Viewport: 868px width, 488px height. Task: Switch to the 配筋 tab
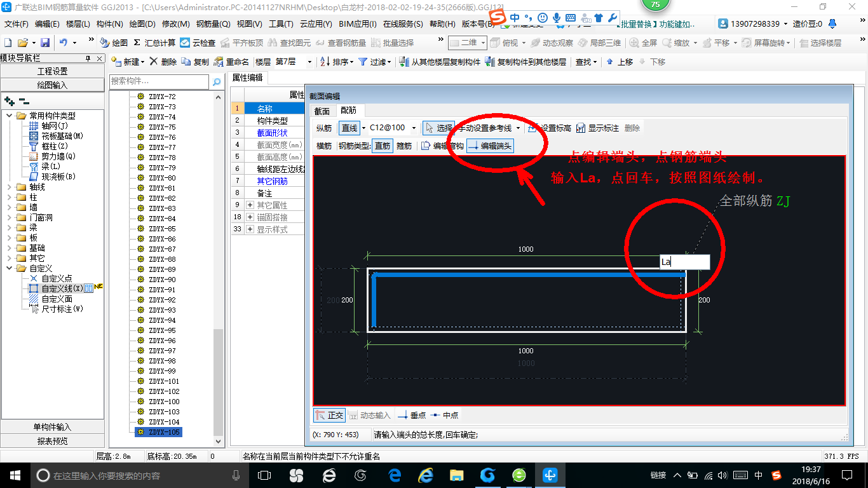coord(349,111)
